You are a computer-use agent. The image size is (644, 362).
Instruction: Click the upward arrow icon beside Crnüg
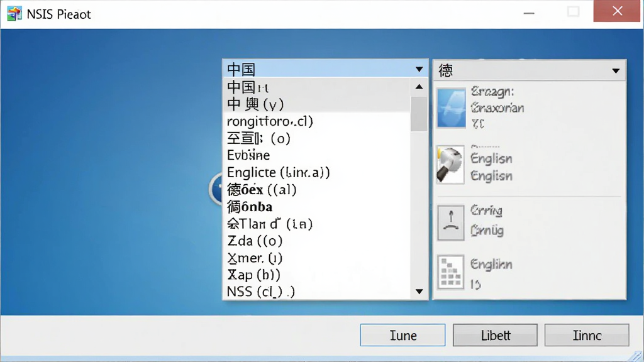pos(451,222)
